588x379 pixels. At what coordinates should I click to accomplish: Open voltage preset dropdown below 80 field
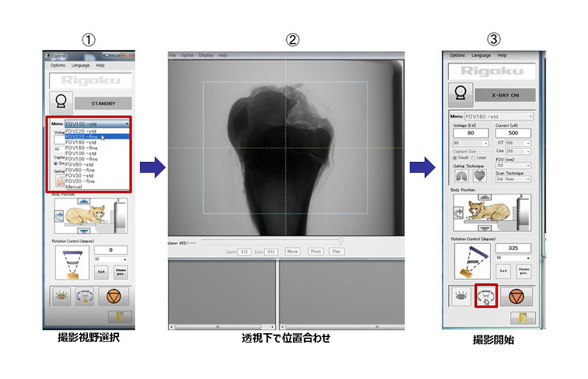(x=470, y=143)
